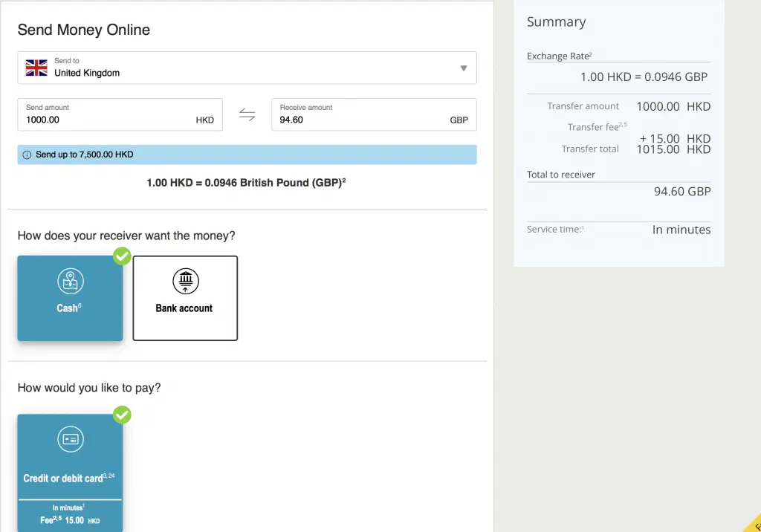Viewport: 761px width, 532px height.
Task: Click the Fee 15.00 HKD text on card tile
Action: tap(70, 520)
